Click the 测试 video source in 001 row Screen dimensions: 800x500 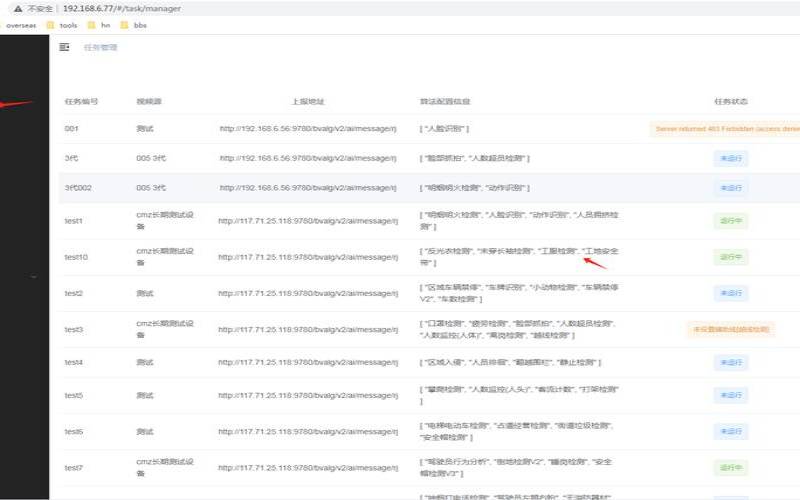point(145,129)
